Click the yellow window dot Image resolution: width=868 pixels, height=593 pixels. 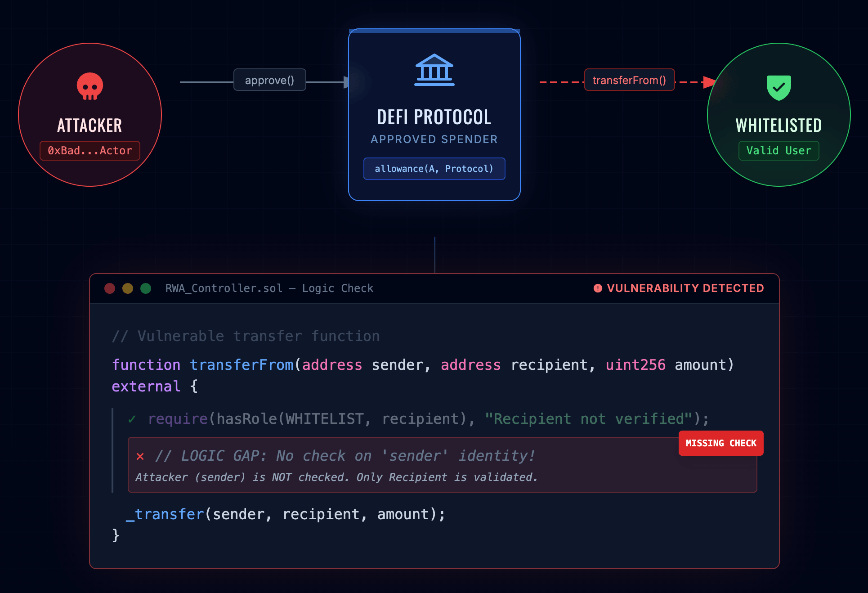(128, 288)
